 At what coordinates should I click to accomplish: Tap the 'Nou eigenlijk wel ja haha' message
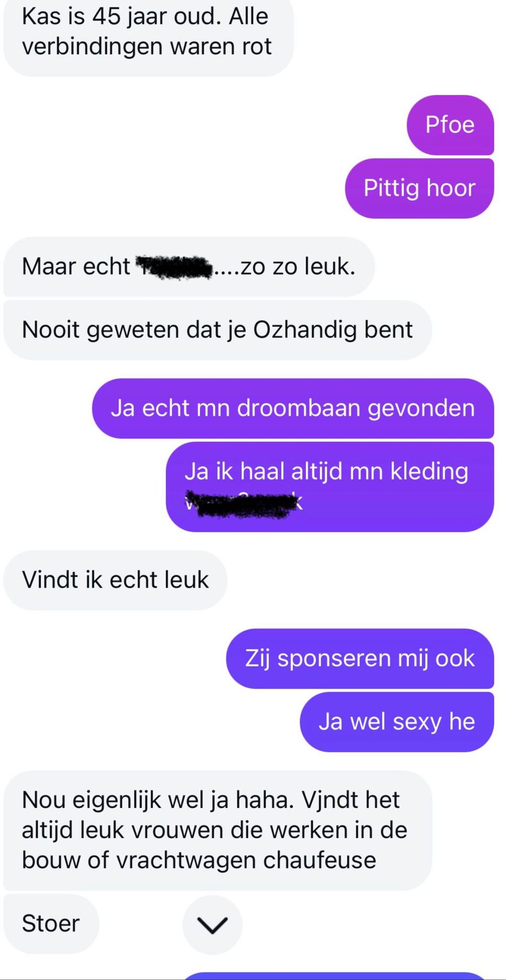(x=218, y=830)
